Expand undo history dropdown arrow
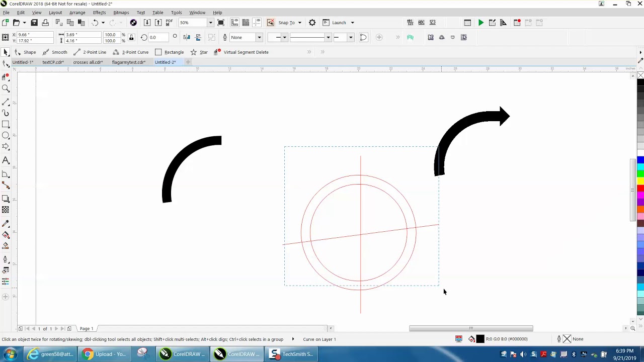This screenshot has width=644, height=362. 103,23
